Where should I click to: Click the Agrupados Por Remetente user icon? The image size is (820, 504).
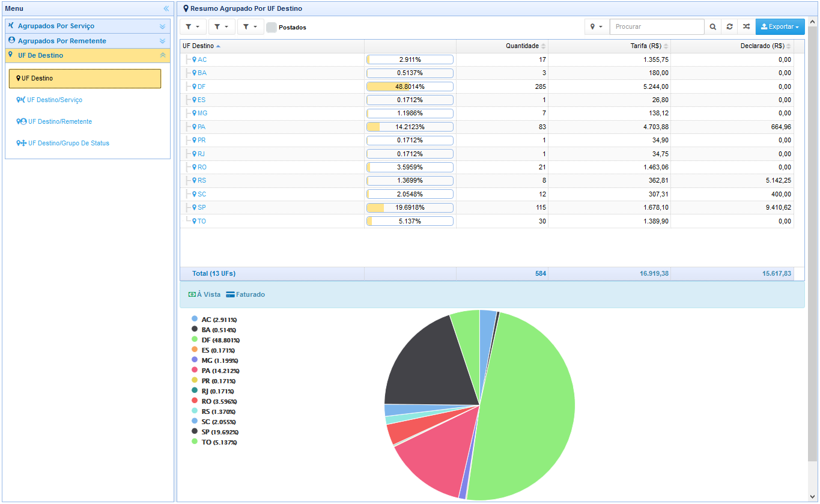11,40
